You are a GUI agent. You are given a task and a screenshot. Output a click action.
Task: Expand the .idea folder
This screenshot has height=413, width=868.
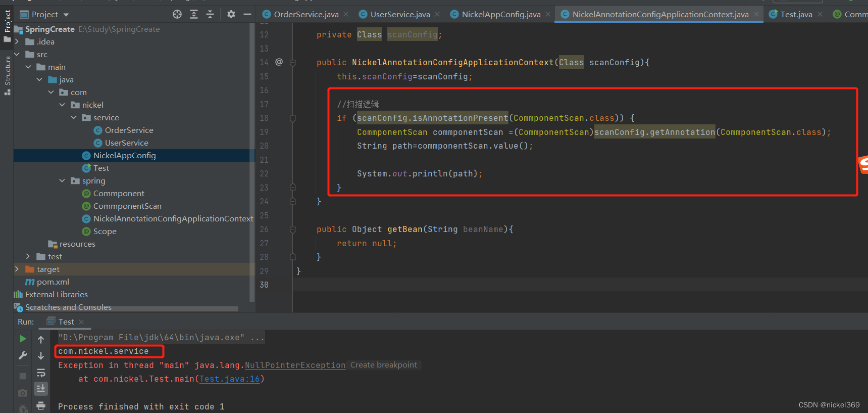pos(17,41)
